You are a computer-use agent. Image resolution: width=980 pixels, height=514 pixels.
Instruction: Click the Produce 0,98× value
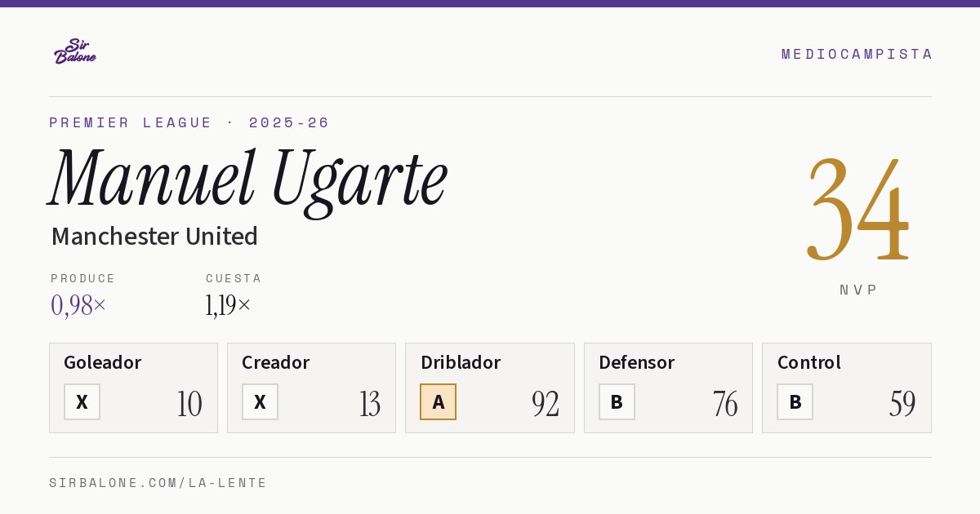click(78, 305)
